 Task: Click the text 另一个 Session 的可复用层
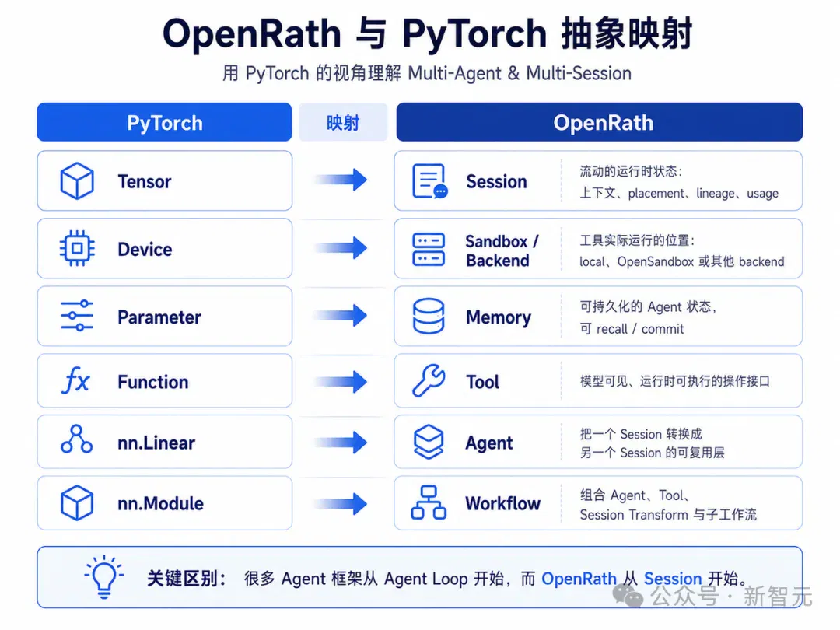pyautogui.click(x=652, y=453)
